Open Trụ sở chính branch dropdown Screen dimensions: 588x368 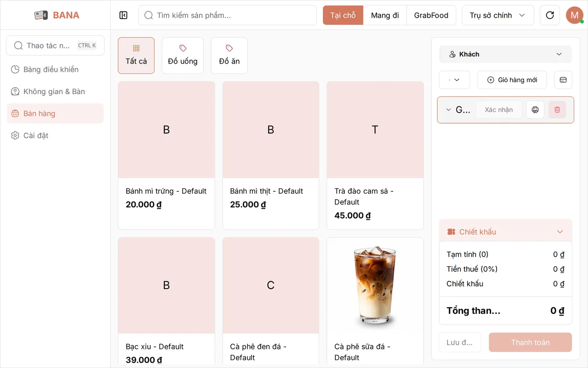coord(497,15)
